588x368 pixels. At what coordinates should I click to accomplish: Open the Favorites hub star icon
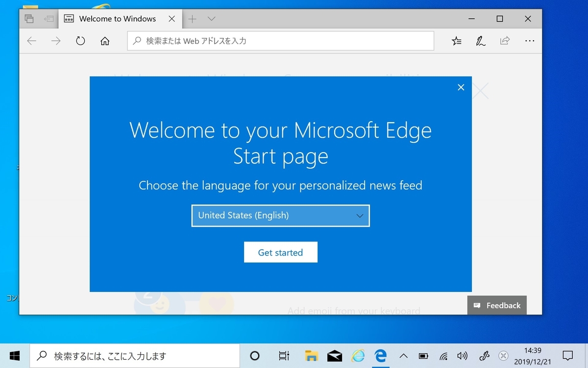(x=457, y=41)
